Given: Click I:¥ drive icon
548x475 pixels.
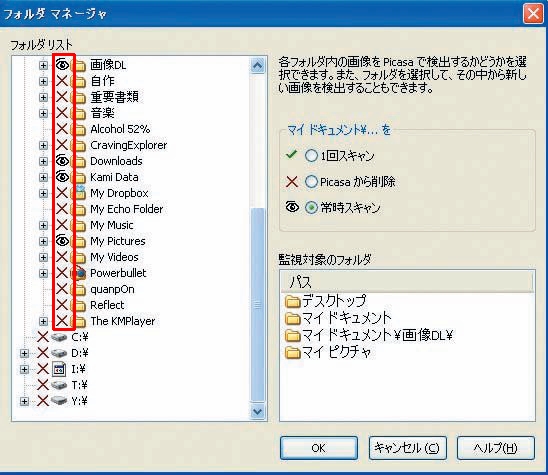Looking at the screenshot, I should tap(59, 369).
